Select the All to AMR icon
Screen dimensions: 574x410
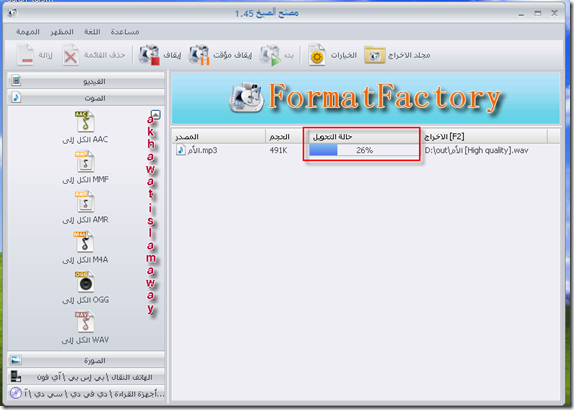point(85,202)
